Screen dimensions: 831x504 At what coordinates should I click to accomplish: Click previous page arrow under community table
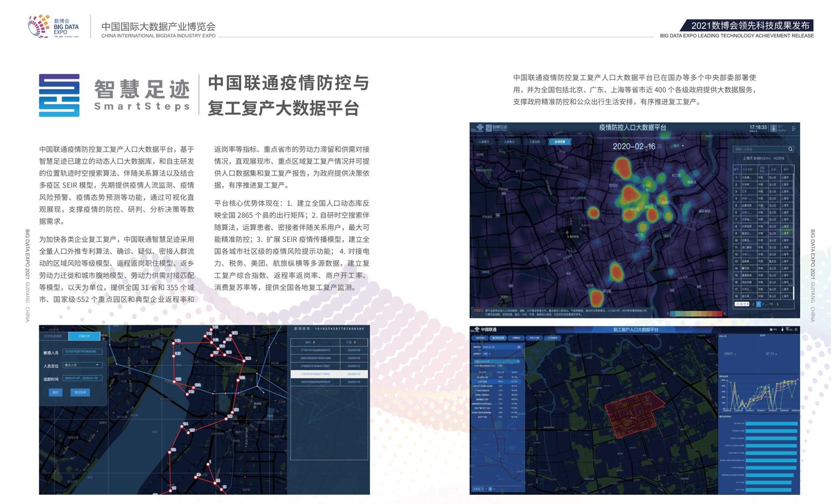point(753,304)
